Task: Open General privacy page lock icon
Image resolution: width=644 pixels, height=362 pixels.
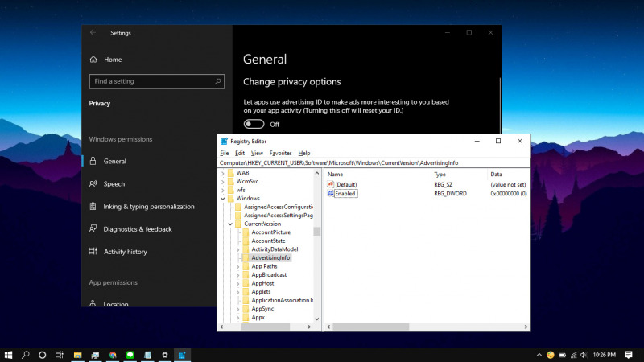Action: pyautogui.click(x=93, y=162)
